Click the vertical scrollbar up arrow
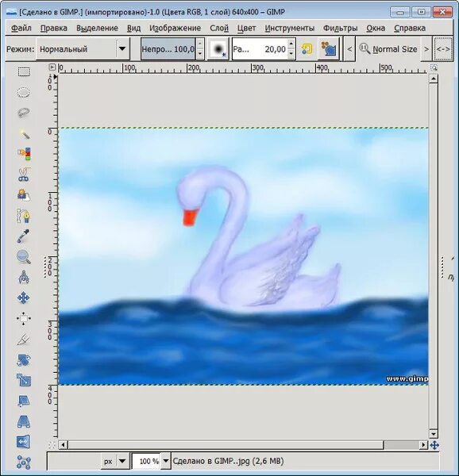 tap(434, 79)
